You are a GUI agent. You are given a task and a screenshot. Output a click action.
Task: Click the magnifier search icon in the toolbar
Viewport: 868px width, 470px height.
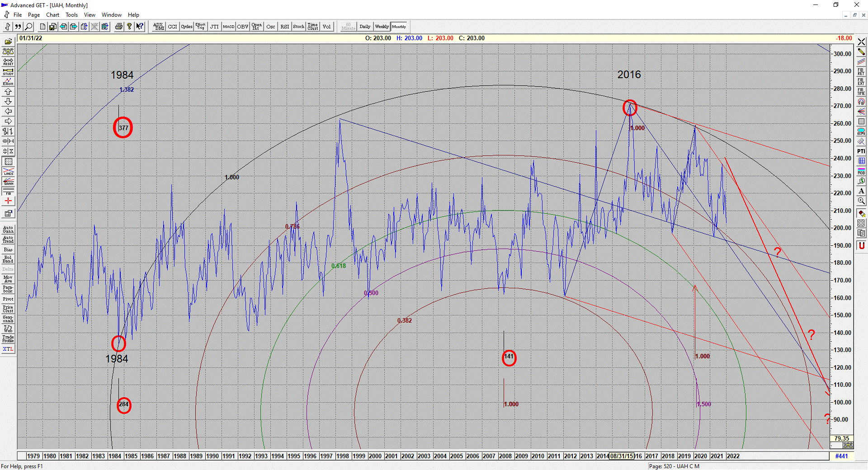pos(28,27)
